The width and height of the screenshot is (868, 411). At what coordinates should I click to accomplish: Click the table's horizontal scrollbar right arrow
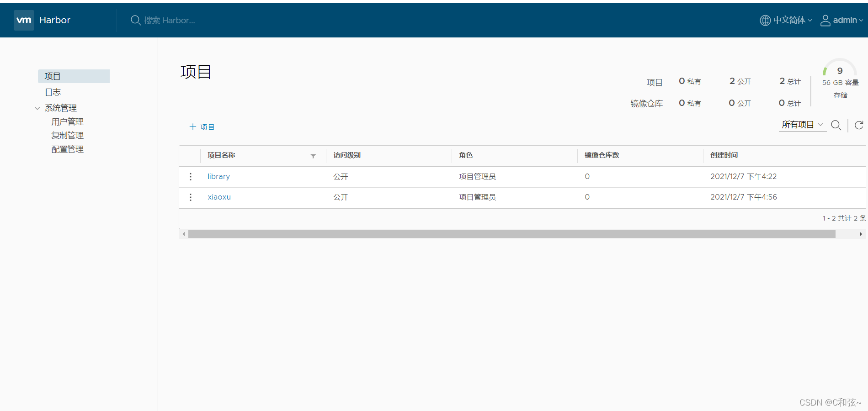[860, 234]
